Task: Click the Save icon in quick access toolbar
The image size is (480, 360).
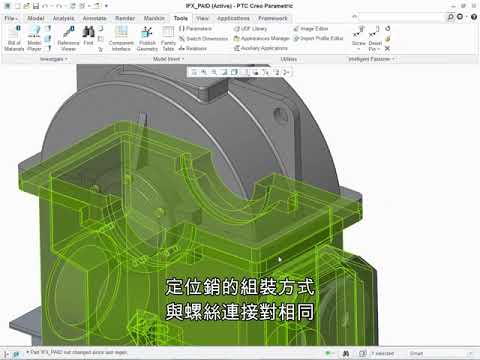Action: (x=36, y=6)
